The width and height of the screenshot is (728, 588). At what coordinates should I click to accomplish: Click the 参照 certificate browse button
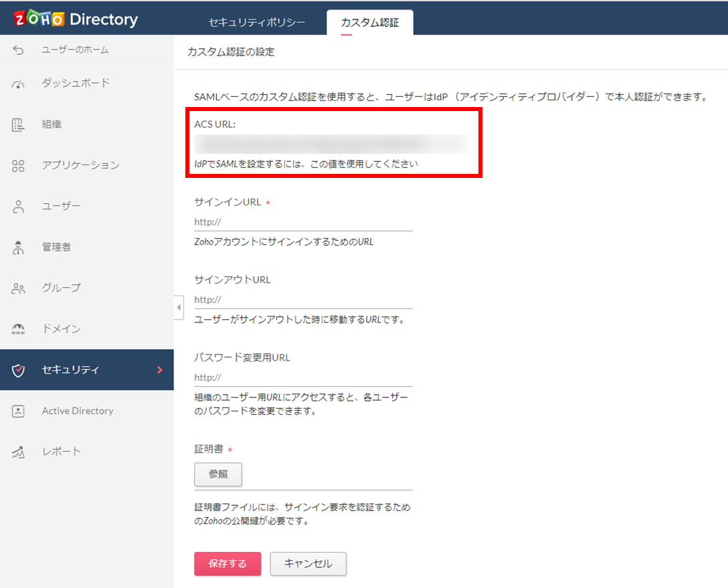pos(218,474)
